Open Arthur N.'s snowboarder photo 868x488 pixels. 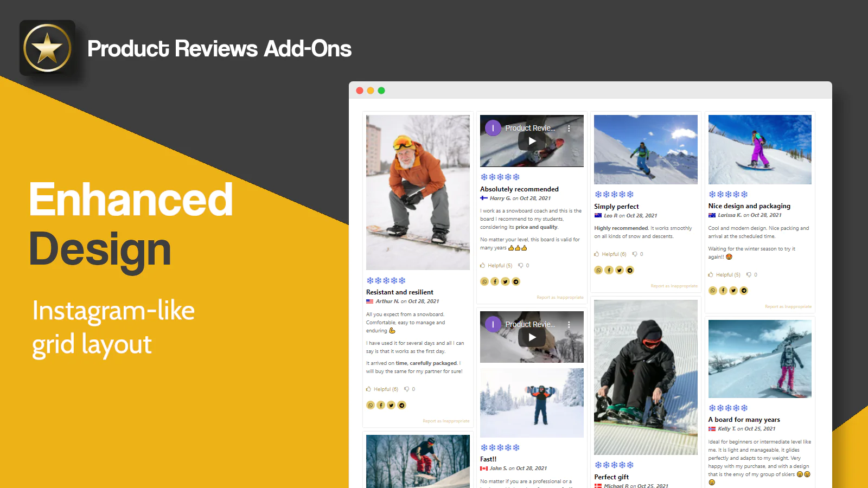click(418, 192)
